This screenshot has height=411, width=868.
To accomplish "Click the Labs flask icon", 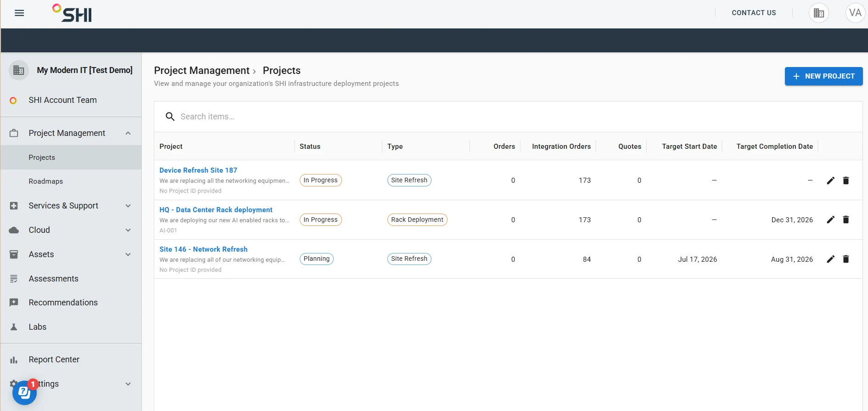I will coord(14,327).
